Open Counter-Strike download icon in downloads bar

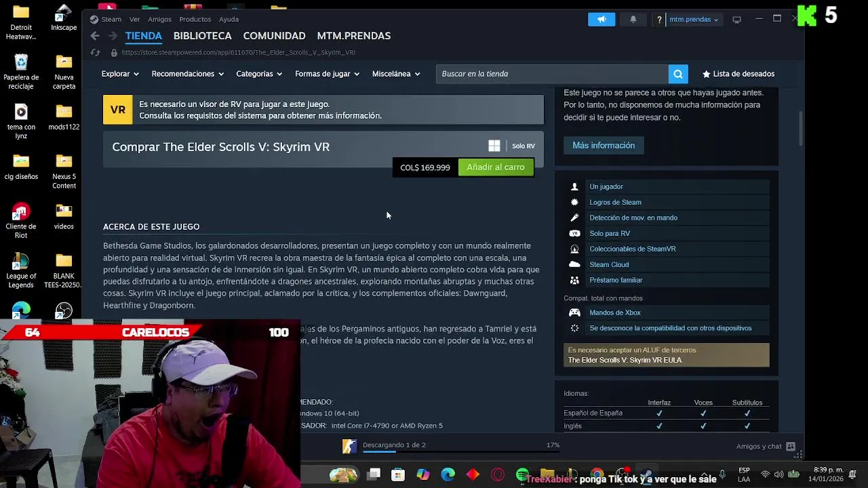click(x=349, y=446)
